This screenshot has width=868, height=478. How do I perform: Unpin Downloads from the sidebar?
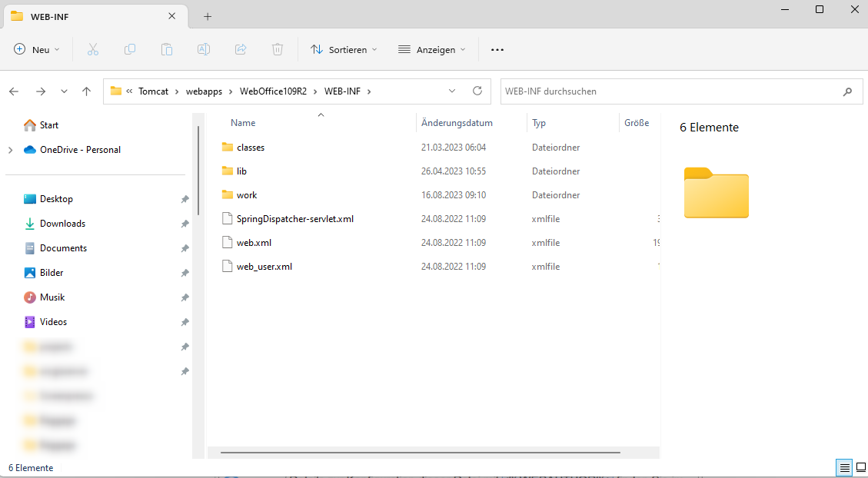[185, 223]
